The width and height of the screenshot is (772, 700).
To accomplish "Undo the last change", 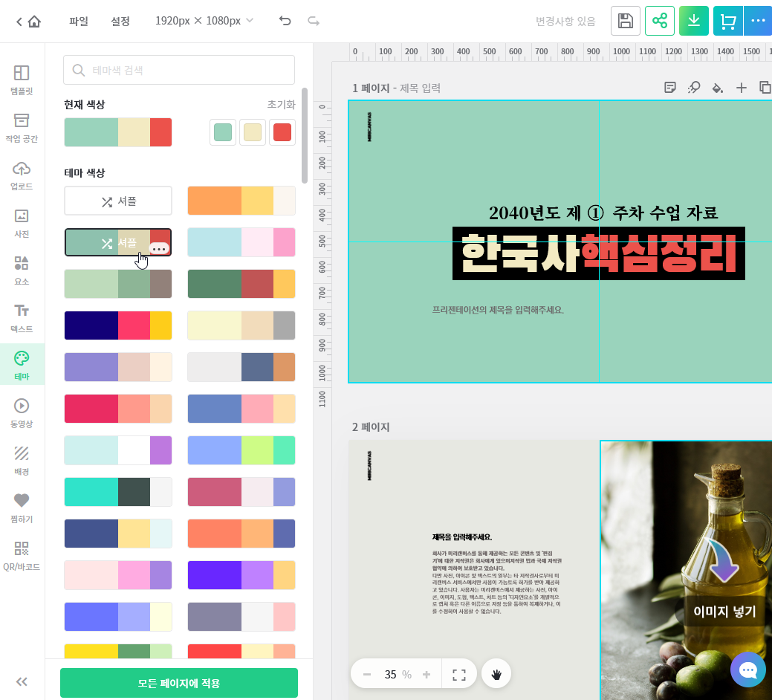I will (x=285, y=21).
